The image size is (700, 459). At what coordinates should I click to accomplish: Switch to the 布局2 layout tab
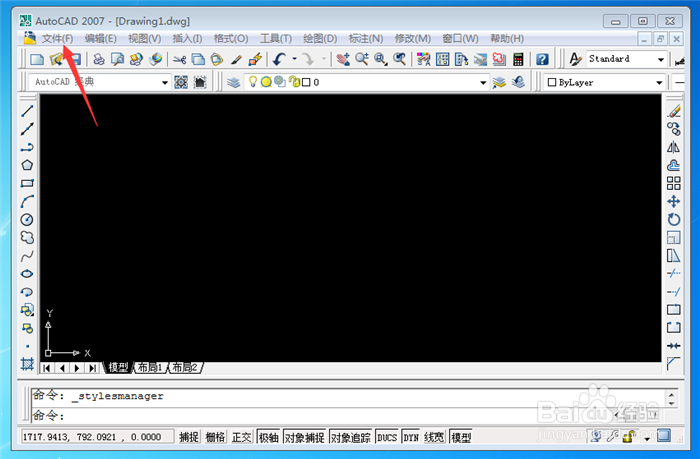185,367
